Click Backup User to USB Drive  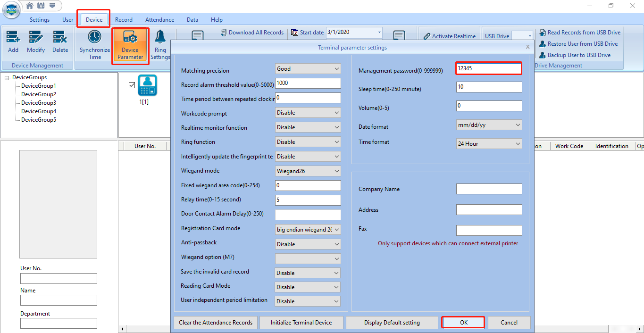tap(577, 55)
